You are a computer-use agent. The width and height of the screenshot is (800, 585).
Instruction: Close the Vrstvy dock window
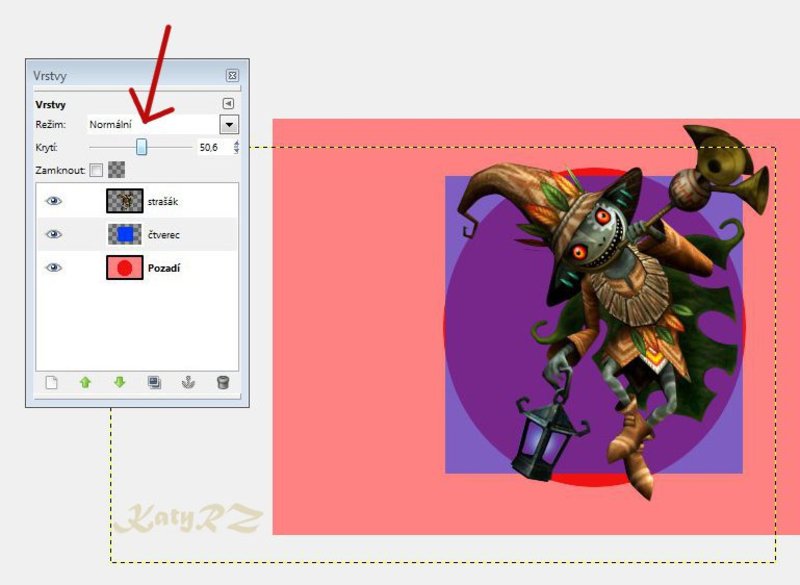(x=232, y=75)
